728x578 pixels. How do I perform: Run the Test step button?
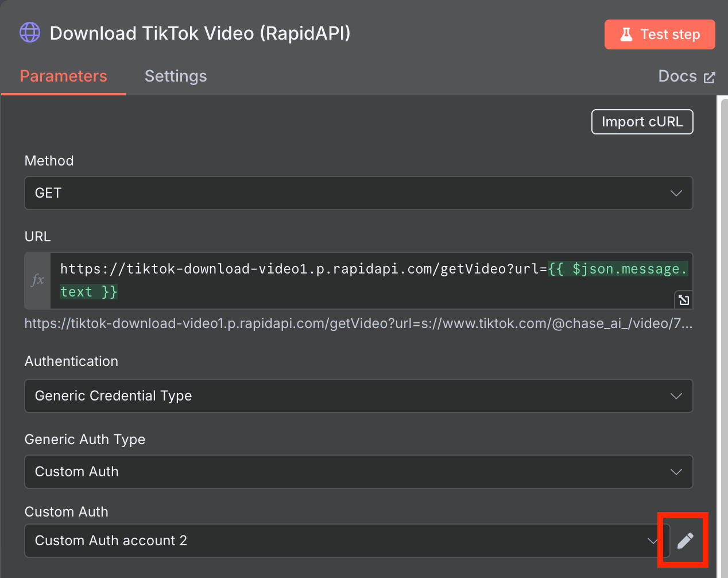(x=660, y=34)
